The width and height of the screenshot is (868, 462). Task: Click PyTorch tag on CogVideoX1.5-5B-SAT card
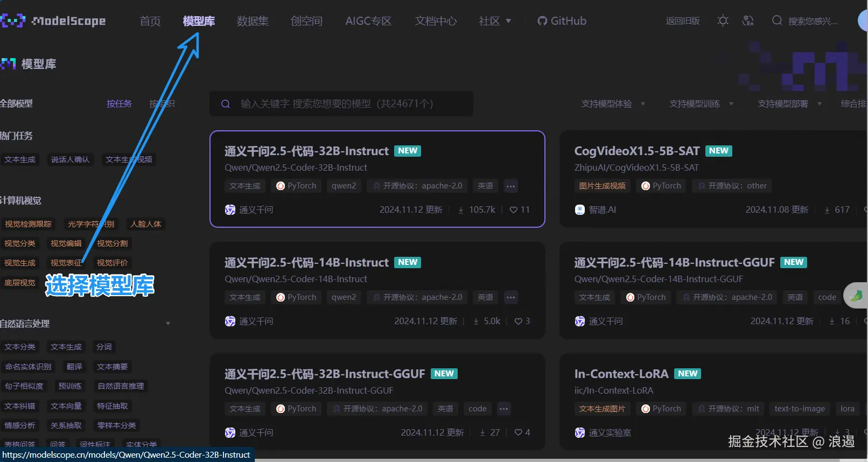tap(661, 186)
